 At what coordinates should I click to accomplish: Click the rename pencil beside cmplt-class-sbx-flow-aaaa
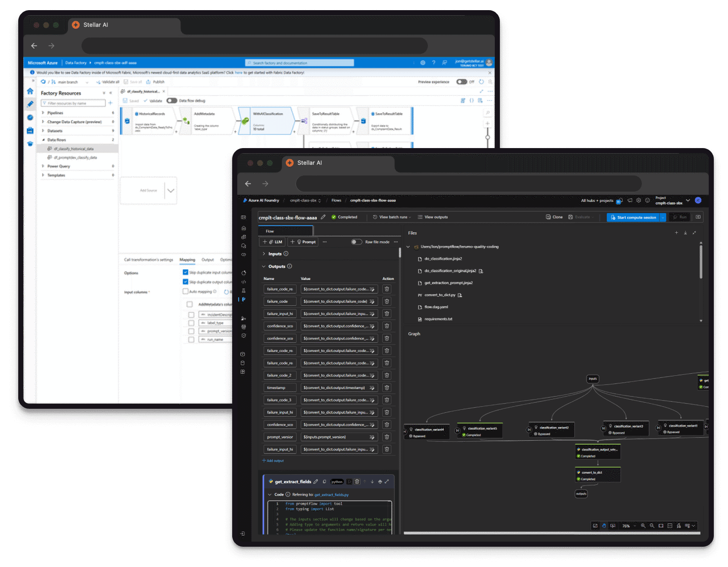point(323,217)
